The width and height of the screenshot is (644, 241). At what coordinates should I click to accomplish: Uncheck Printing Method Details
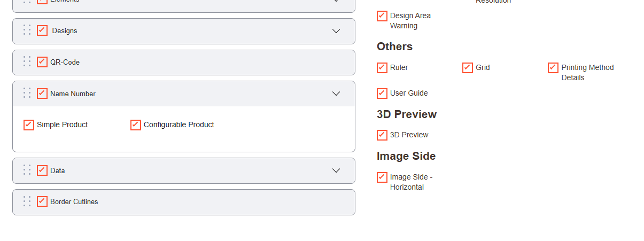coord(553,68)
